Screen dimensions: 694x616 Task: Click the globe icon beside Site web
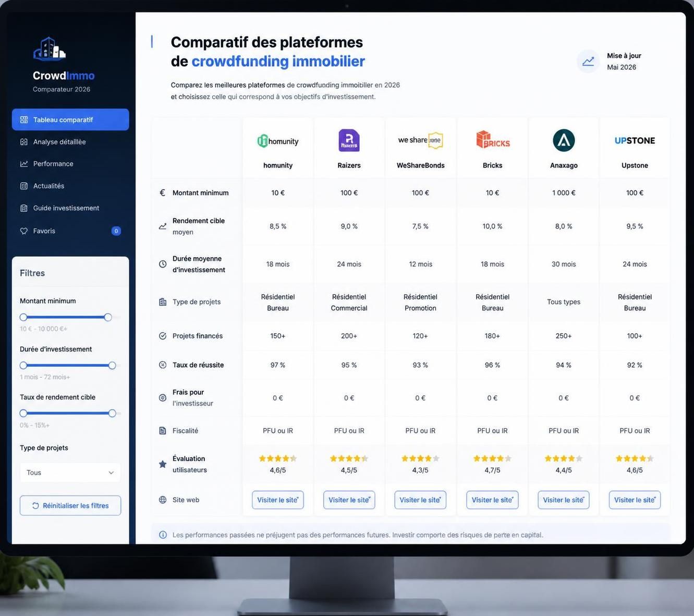coord(163,500)
